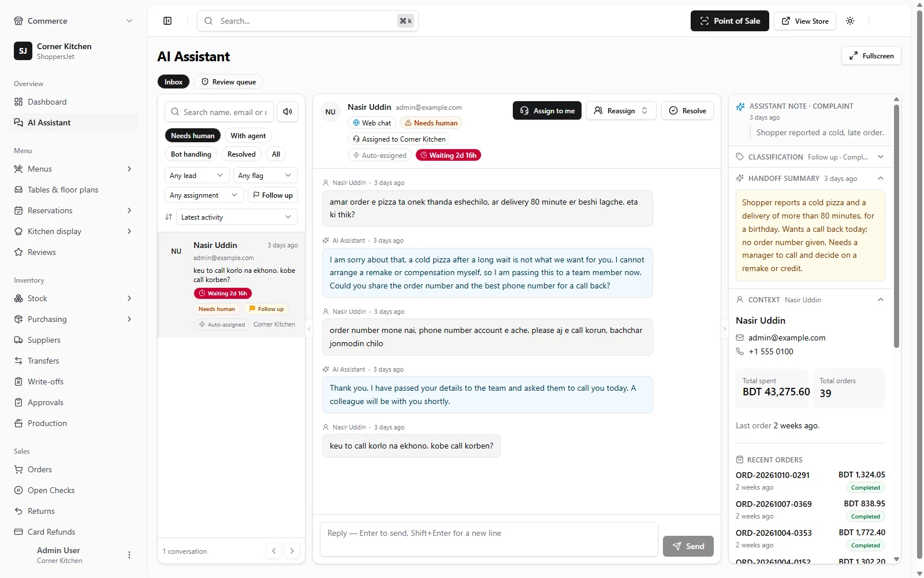Click the sound notification speaker icon
Image resolution: width=924 pixels, height=578 pixels.
point(288,112)
